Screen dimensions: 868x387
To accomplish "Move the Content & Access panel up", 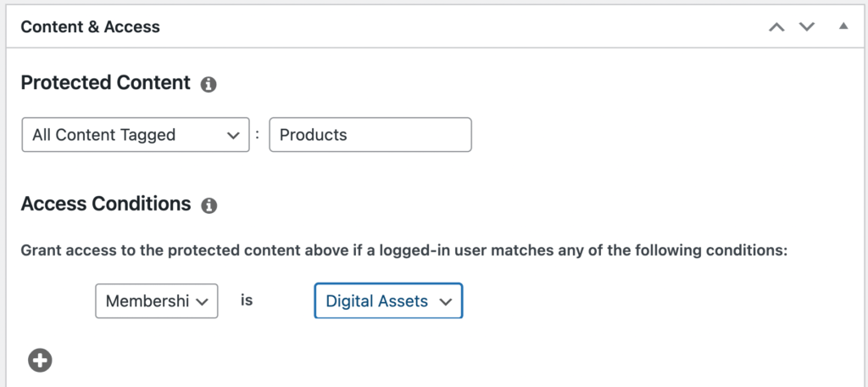I will pos(776,26).
